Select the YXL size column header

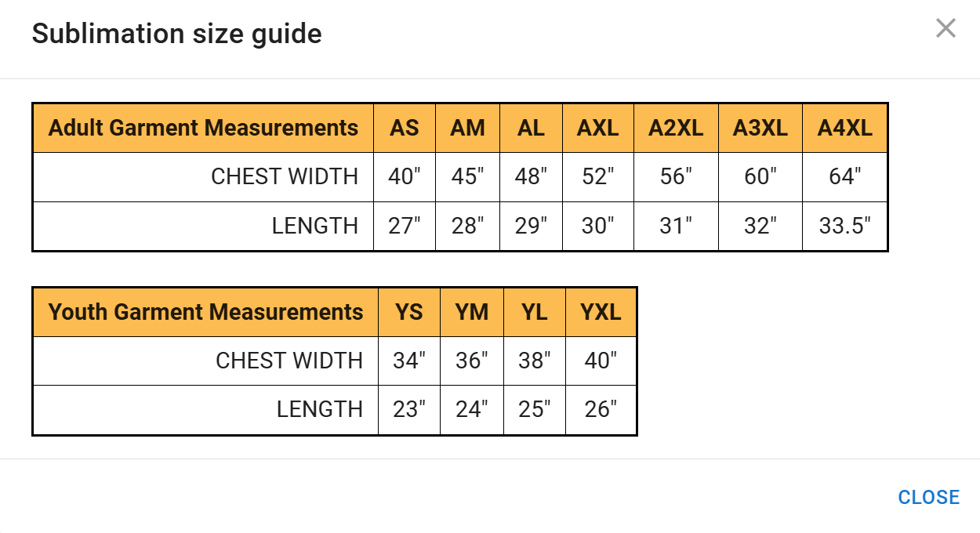(601, 312)
